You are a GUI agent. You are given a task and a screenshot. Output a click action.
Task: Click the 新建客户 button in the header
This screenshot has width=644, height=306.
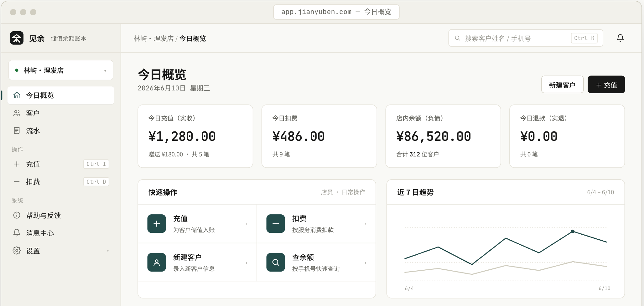click(562, 84)
